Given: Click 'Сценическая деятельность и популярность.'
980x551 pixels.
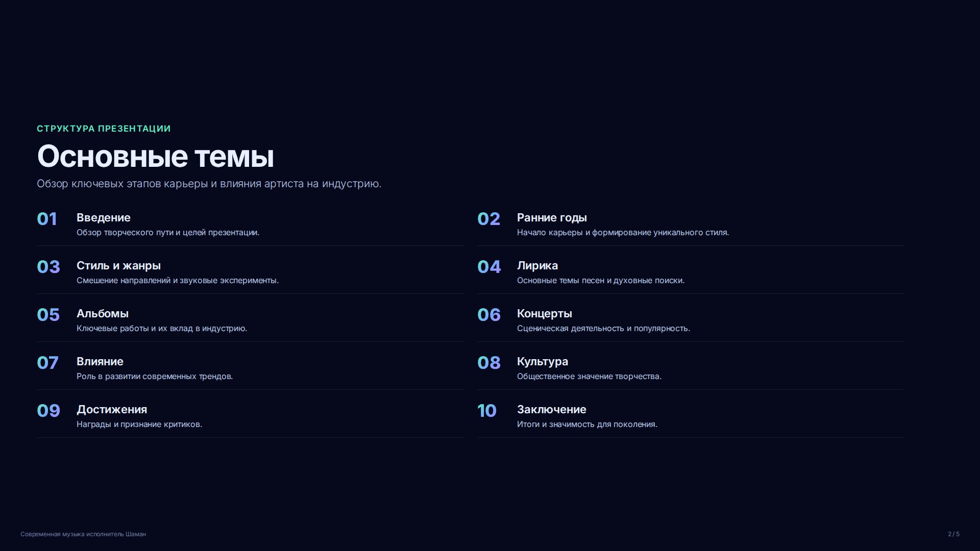Looking at the screenshot, I should click(603, 329).
